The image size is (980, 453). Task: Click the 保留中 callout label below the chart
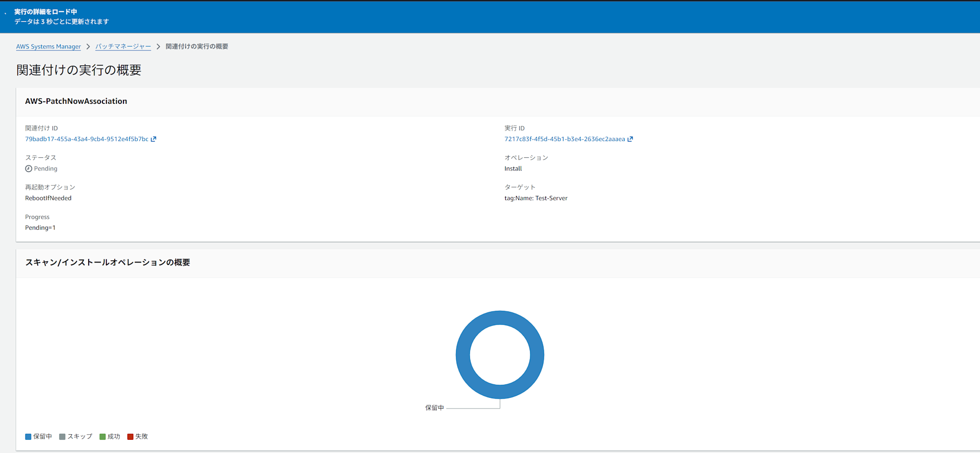tap(434, 407)
